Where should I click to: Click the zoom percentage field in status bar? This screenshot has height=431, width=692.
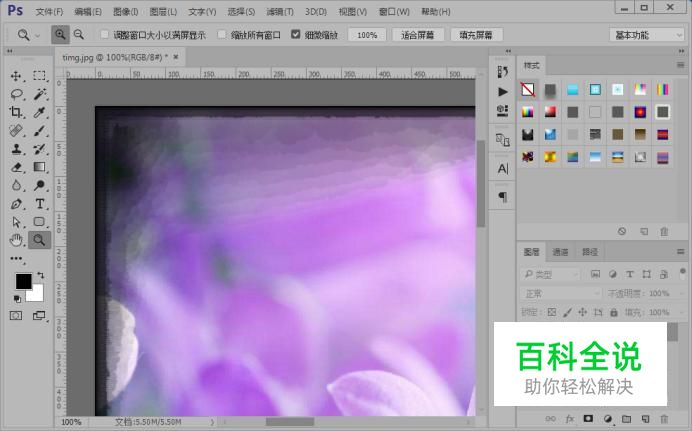coord(71,422)
